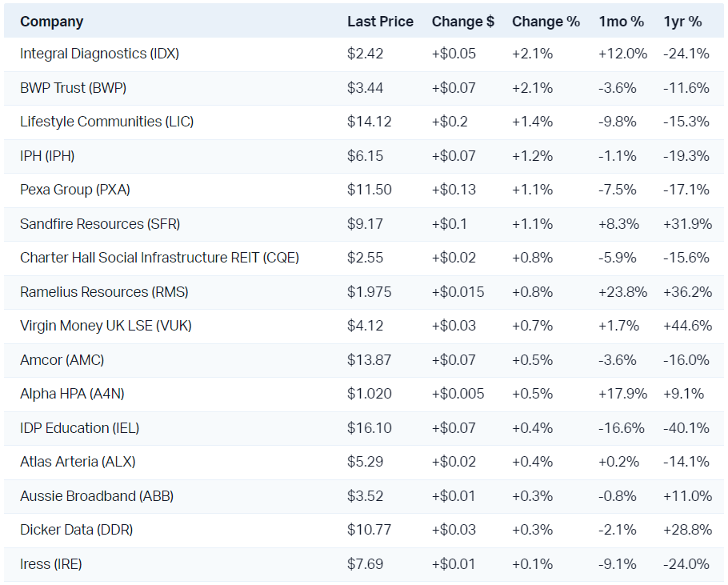Sort by the 1mo % column header

pos(621,22)
